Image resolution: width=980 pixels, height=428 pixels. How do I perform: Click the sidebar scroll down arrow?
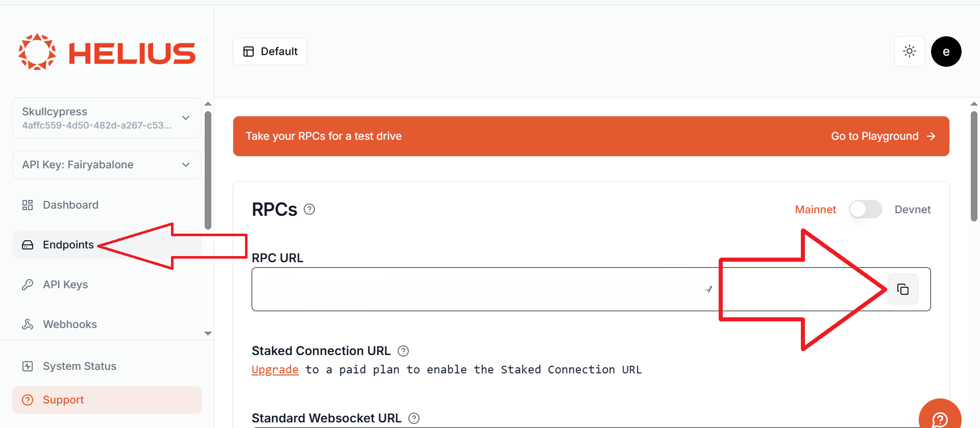coord(208,334)
